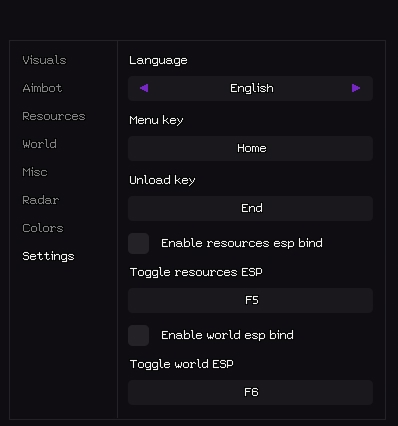The image size is (398, 426).
Task: Tick the Enable resources esp bind checkbox
Action: click(x=138, y=243)
